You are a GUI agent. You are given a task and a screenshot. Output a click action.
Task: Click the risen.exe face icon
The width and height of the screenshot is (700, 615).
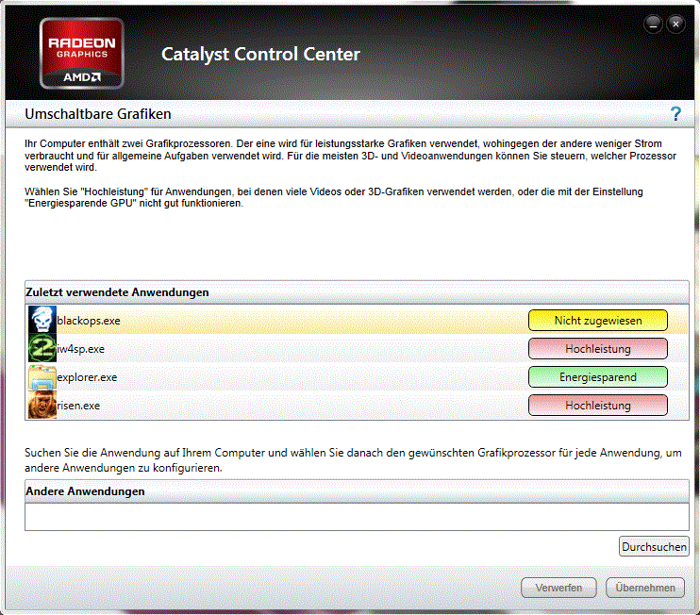coord(42,405)
